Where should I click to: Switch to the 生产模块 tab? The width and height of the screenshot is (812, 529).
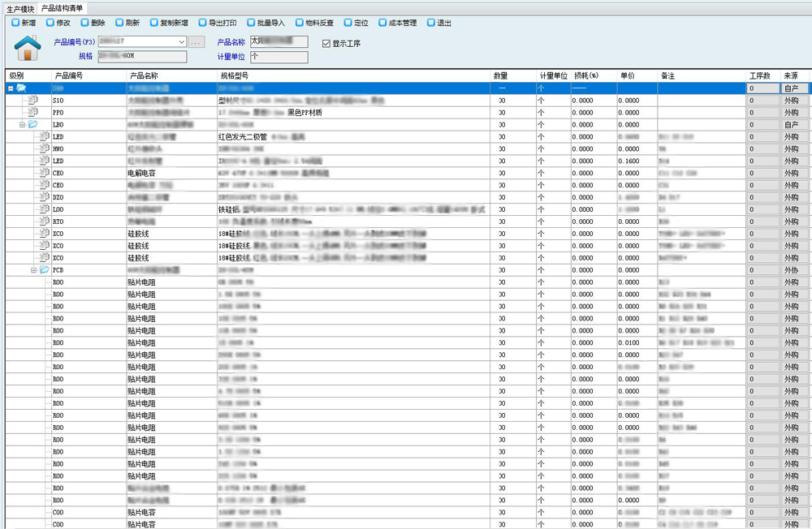click(x=20, y=8)
